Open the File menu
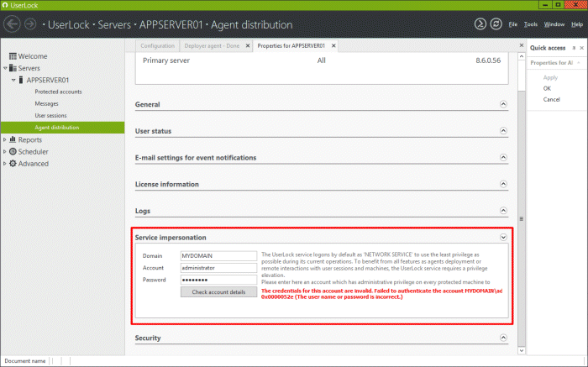Image resolution: width=588 pixels, height=367 pixels. coord(512,24)
